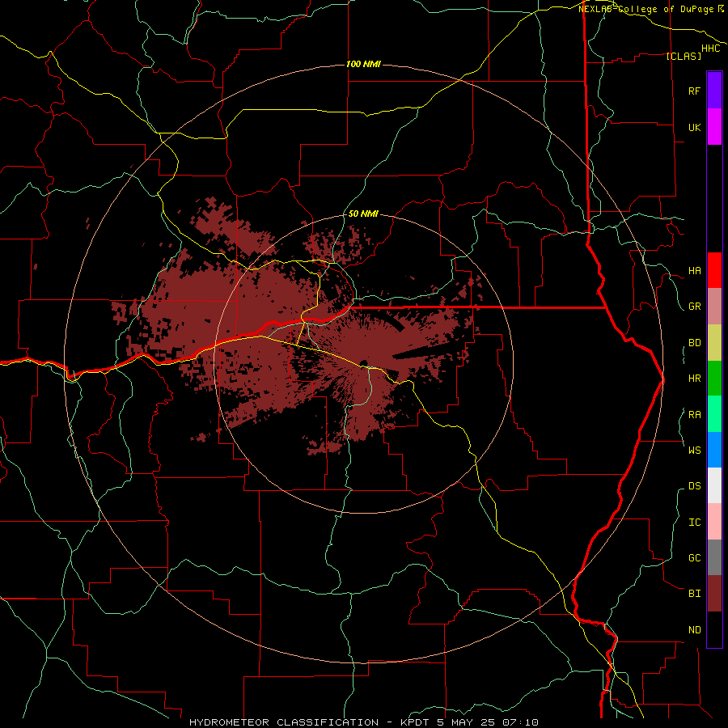
Task: Click the ND legend label
Action: tap(694, 630)
